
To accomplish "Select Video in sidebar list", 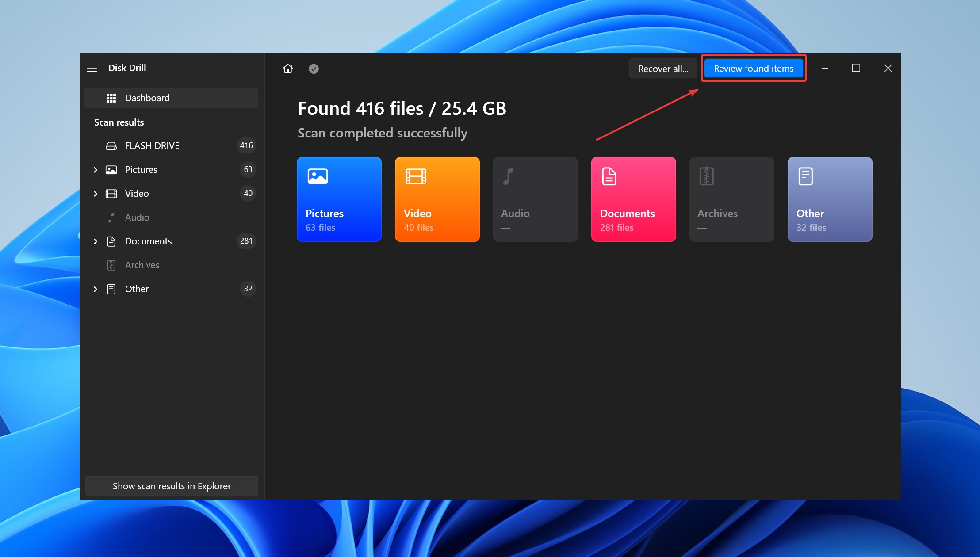I will click(171, 193).
